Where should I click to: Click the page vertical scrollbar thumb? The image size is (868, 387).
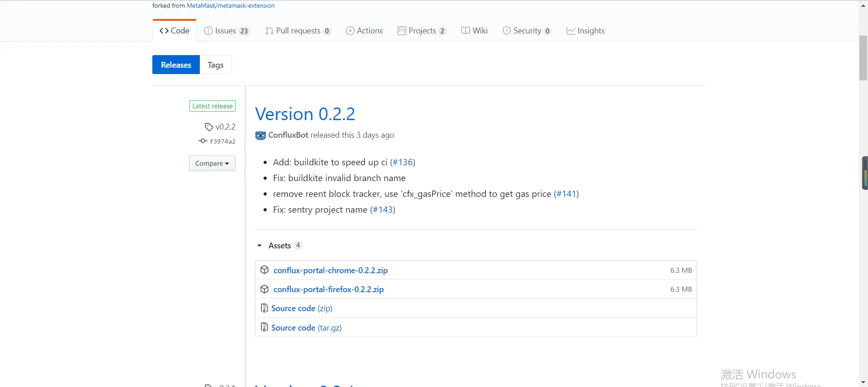(x=863, y=58)
